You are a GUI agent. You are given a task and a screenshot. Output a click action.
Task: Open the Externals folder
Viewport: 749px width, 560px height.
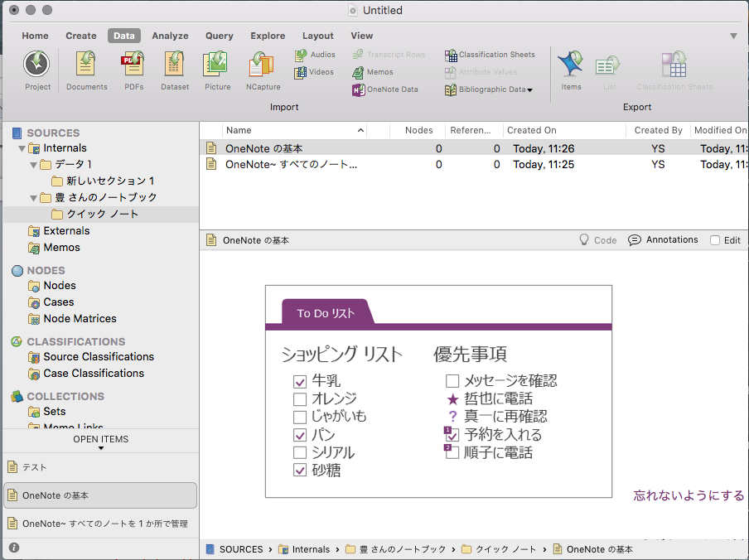(59, 231)
